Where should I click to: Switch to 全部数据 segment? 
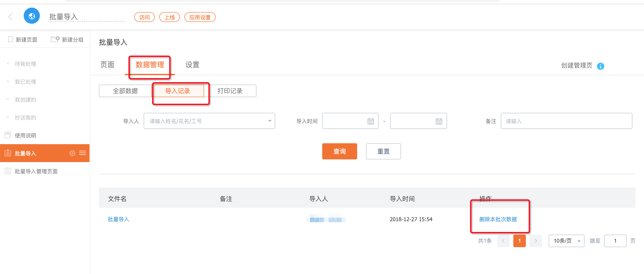(125, 91)
